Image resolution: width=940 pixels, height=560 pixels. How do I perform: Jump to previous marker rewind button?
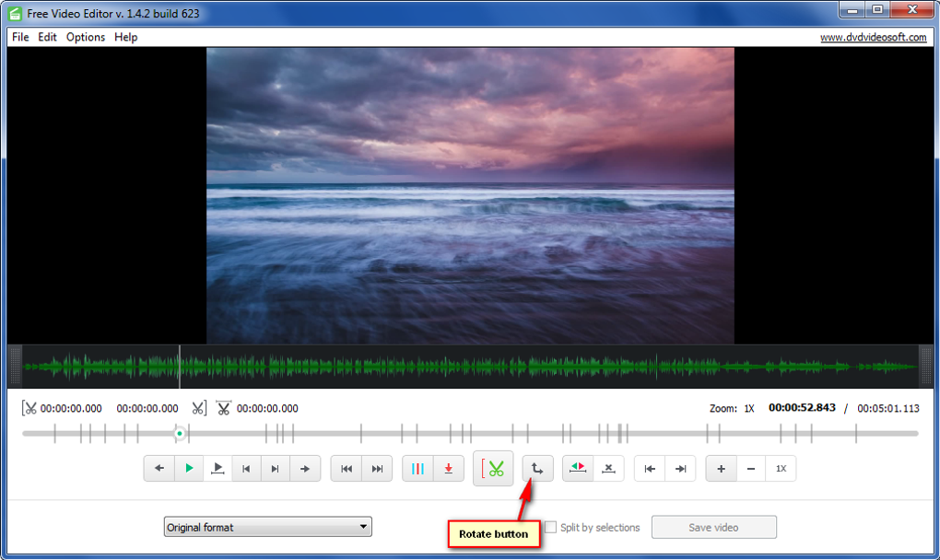point(347,469)
